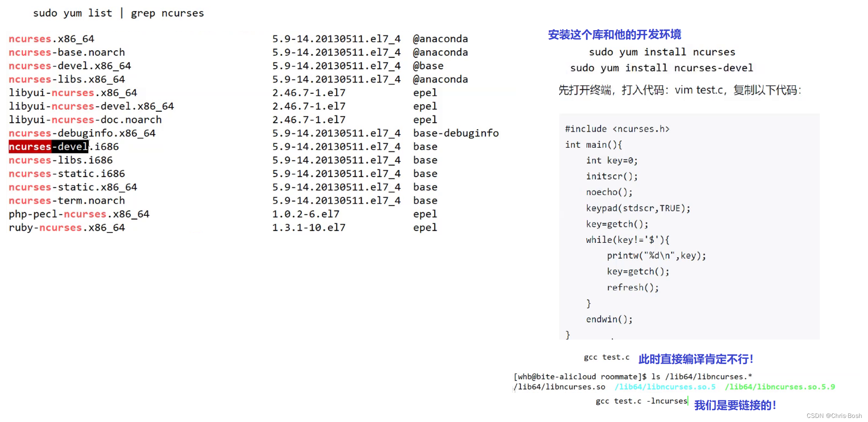Click the blue note 我们是要链接的!
This screenshot has height=422, width=868.
click(735, 405)
